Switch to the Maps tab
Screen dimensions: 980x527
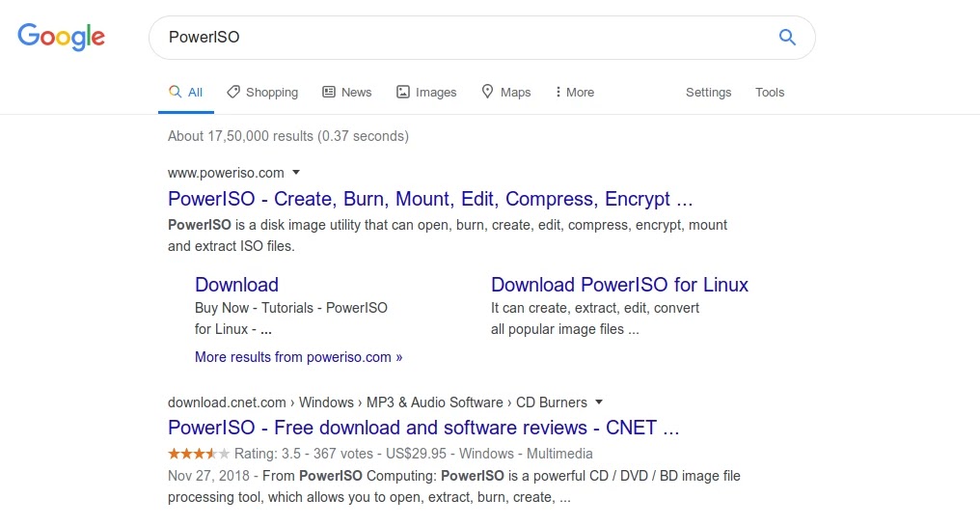506,92
